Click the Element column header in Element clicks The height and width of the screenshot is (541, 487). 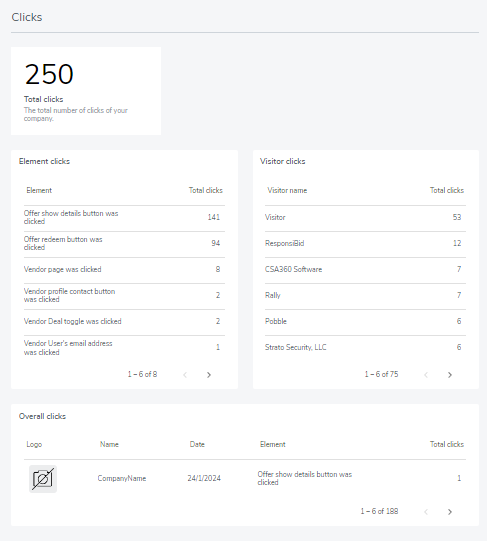pos(39,190)
